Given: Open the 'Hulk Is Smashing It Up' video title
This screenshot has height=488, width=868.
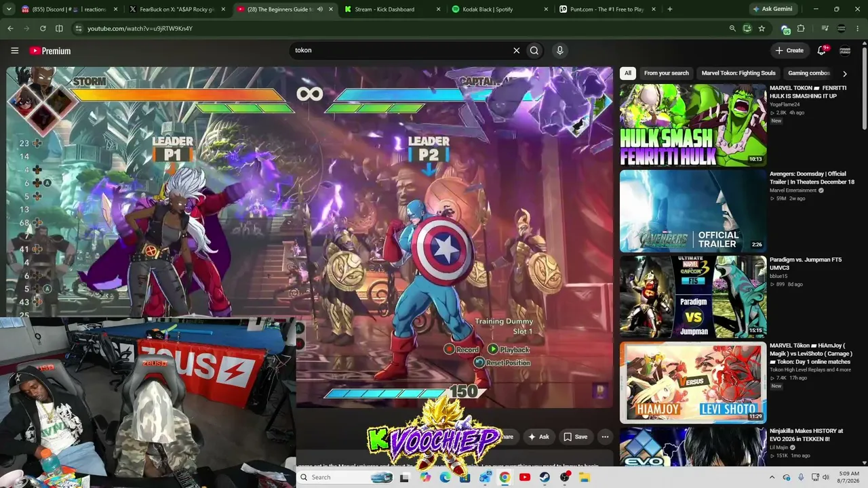Looking at the screenshot, I should tap(808, 92).
